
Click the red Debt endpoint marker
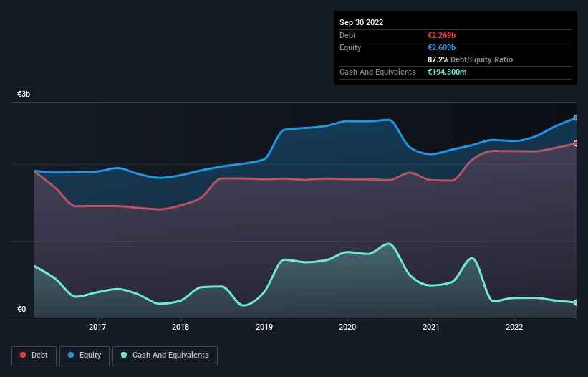576,143
